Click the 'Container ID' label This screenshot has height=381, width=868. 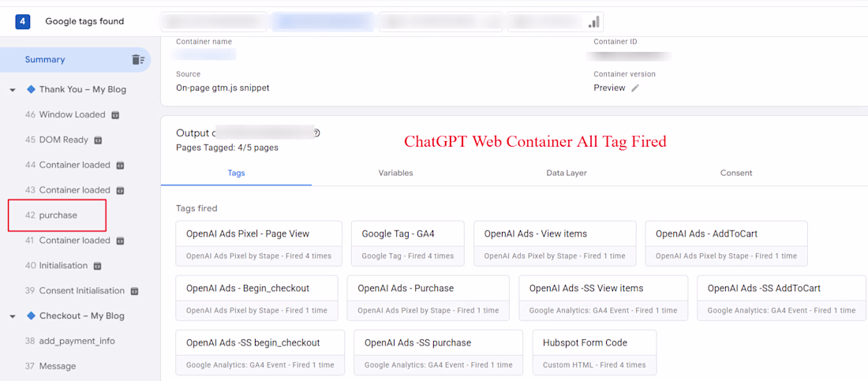(x=615, y=42)
